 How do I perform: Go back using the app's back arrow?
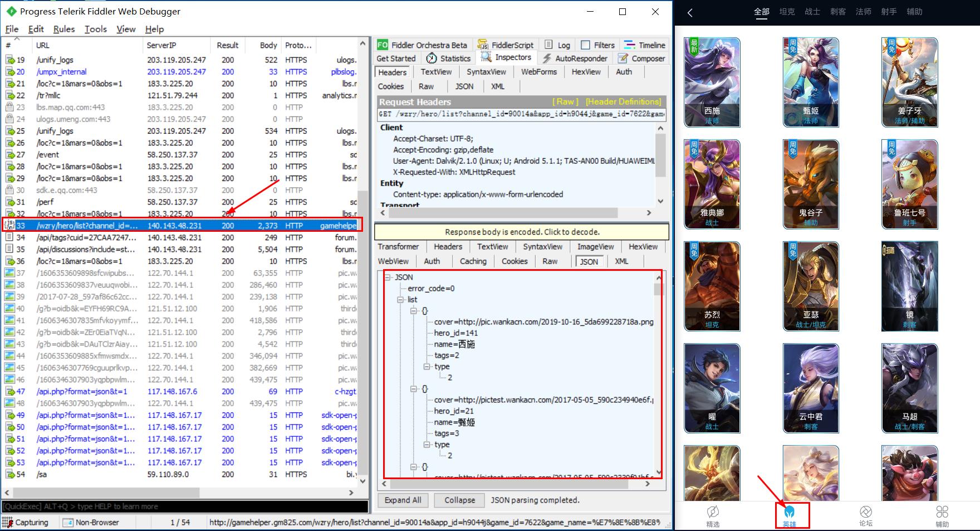[x=690, y=12]
